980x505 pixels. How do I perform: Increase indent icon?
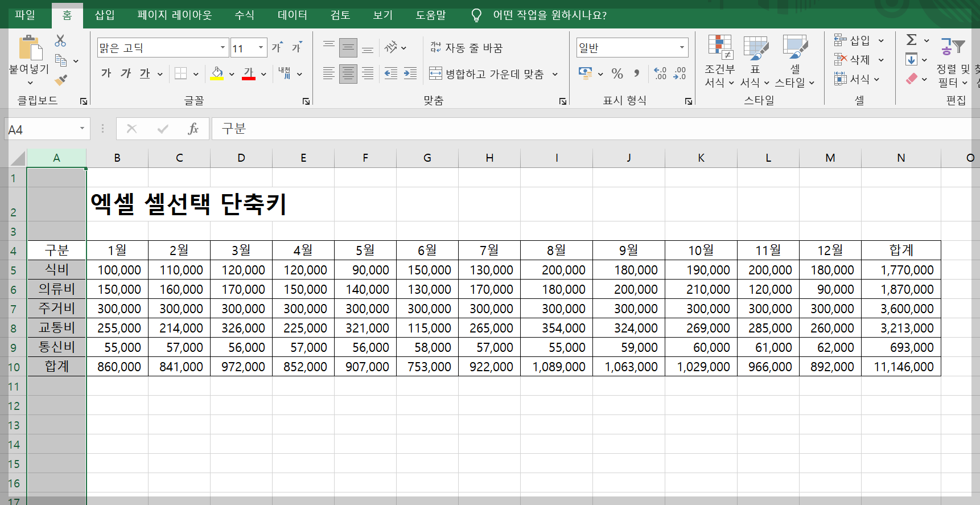point(410,73)
